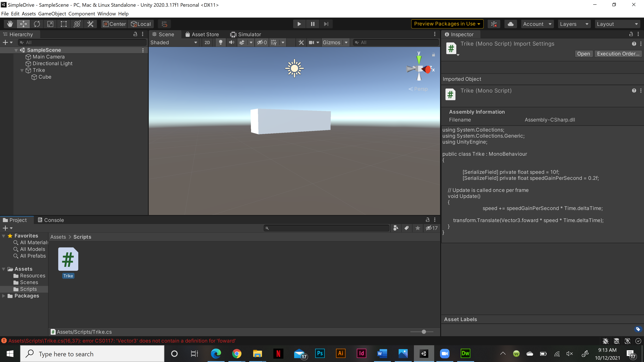Image resolution: width=644 pixels, height=362 pixels.
Task: Toggle scene lighting
Action: [x=221, y=42]
